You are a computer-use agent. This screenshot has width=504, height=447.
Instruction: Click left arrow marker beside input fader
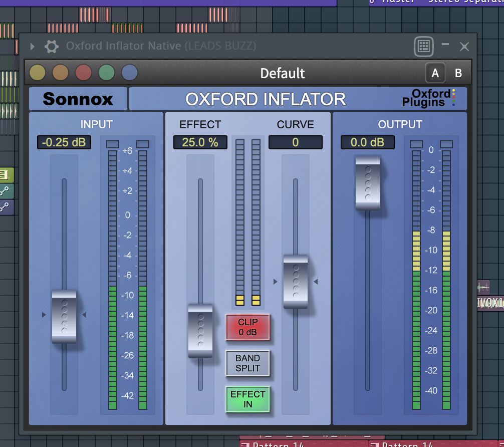tap(44, 315)
